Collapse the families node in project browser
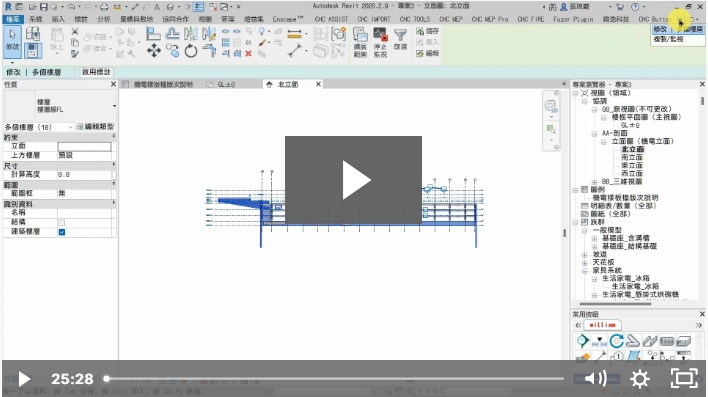 point(575,222)
